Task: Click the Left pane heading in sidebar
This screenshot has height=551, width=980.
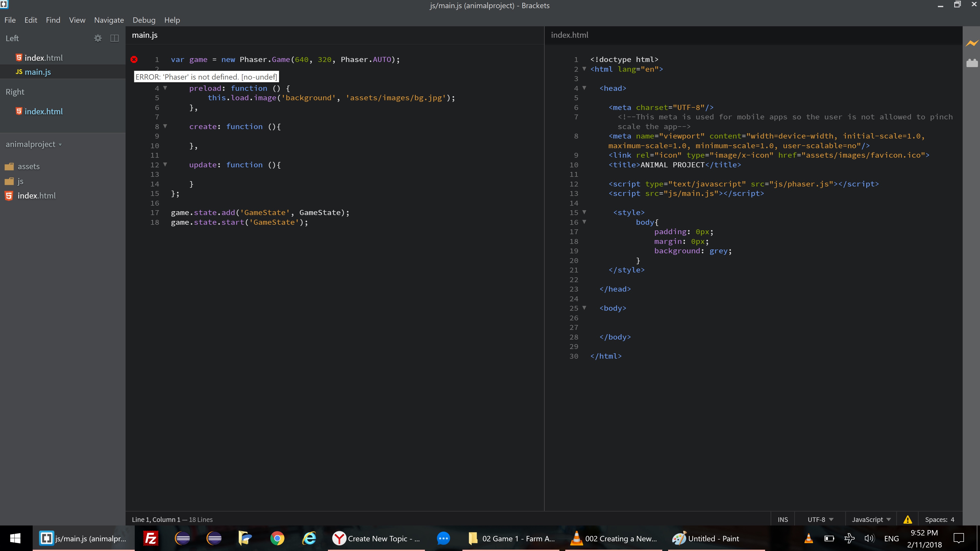Action: [12, 38]
